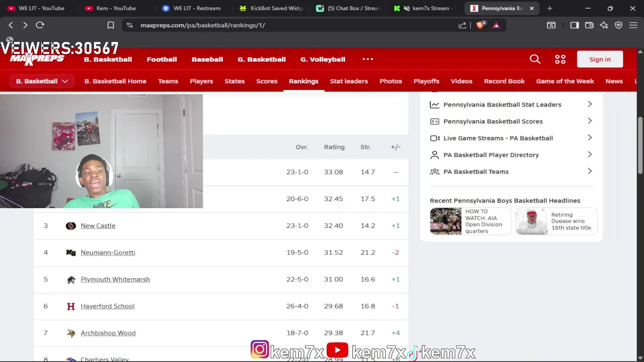Screen dimensions: 644x362
Task: Open the Videos subnav item
Action: tap(461, 81)
